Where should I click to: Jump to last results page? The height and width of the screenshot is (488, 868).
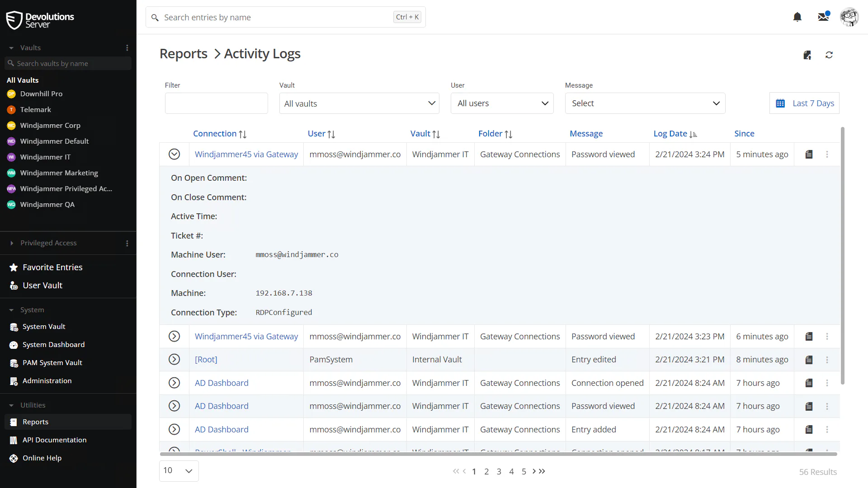click(x=542, y=471)
